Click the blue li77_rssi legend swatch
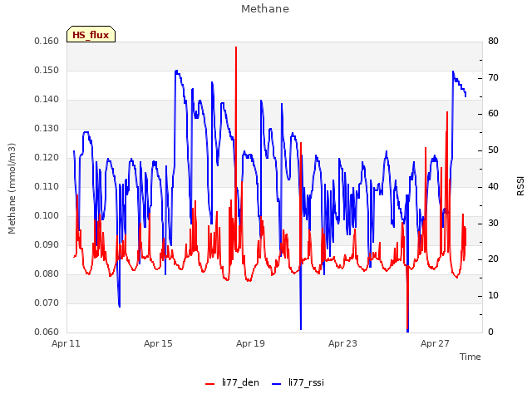 pos(277,384)
